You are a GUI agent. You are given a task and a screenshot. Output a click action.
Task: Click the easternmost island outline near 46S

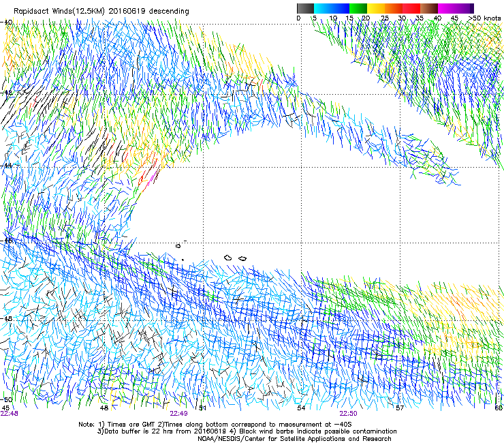click(242, 258)
